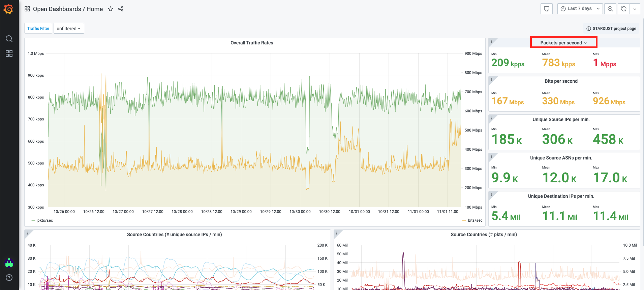Click the 11.1 Mil mean destination IPs value
The height and width of the screenshot is (290, 644).
coord(560,216)
